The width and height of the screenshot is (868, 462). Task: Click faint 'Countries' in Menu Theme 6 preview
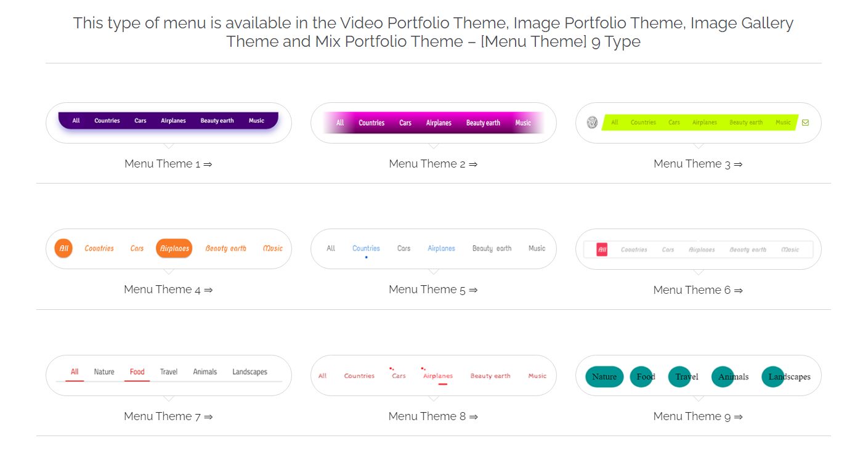634,249
